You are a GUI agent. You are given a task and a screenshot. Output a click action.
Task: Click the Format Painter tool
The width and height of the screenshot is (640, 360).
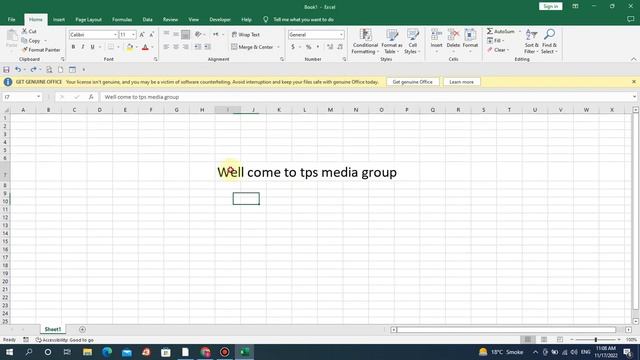click(x=41, y=50)
